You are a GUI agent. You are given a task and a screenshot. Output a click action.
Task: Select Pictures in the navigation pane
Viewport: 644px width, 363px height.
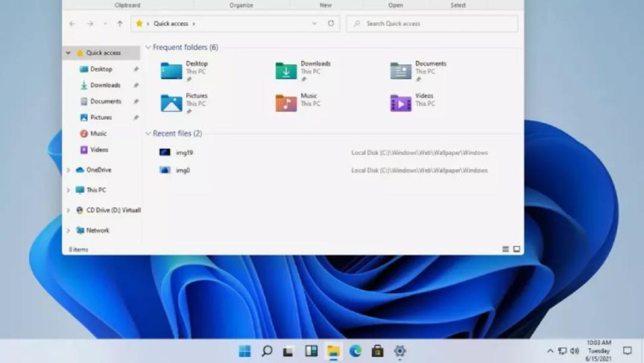(x=101, y=117)
